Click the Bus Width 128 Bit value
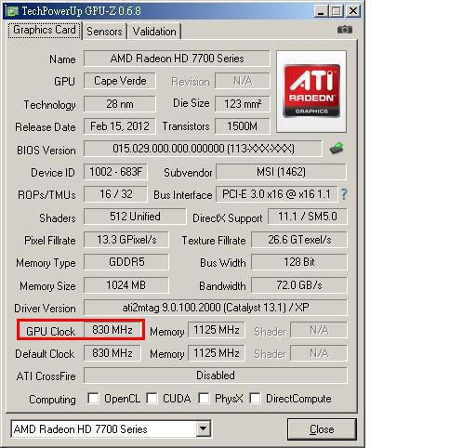 tap(299, 262)
